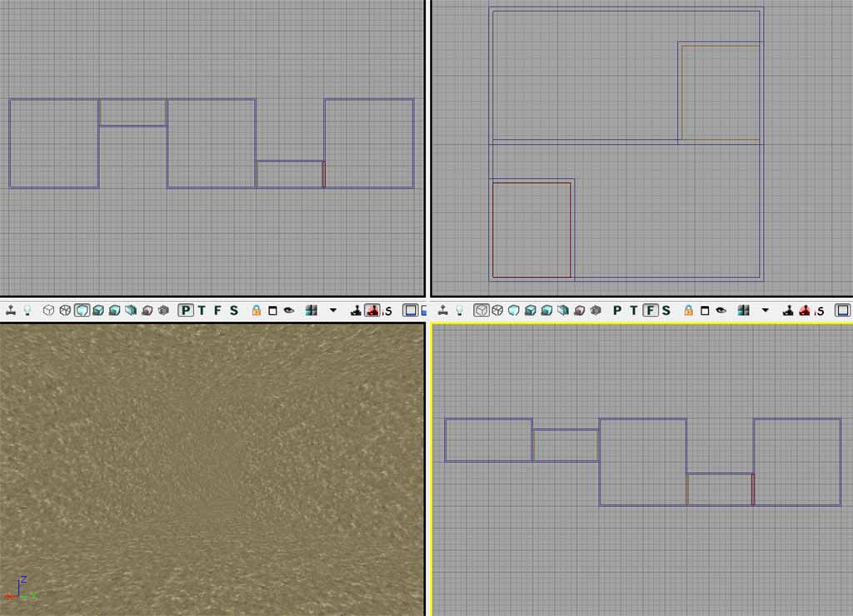Click the light bulb icon in front viewport toolbar
The width and height of the screenshot is (853, 616).
(460, 310)
